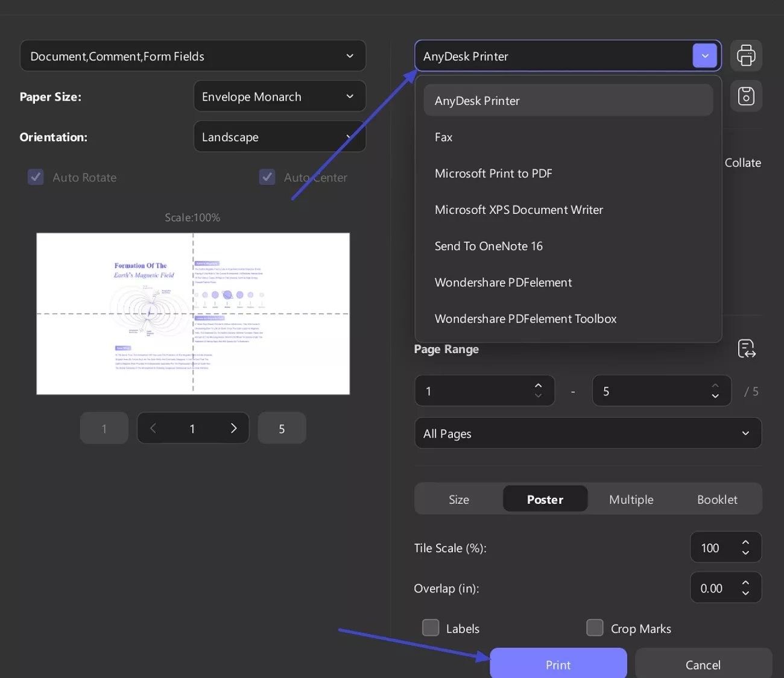Open the All Pages dropdown
The image size is (784, 678).
click(587, 433)
